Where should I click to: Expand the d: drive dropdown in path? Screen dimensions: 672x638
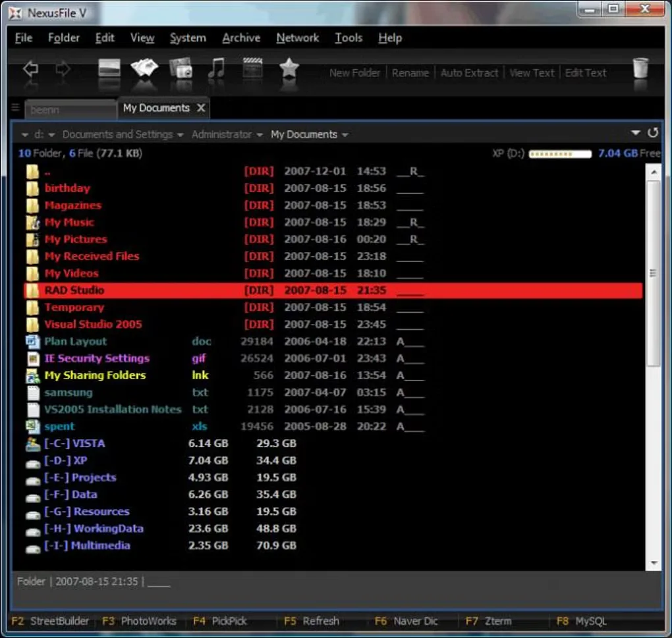click(x=52, y=135)
